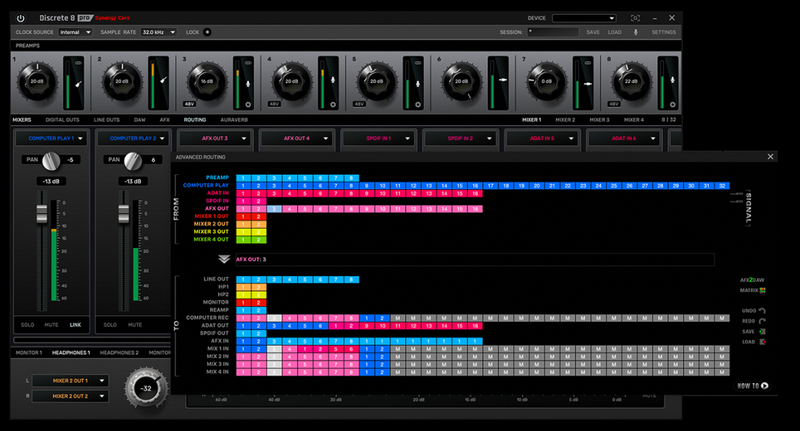The width and height of the screenshot is (800, 431).
Task: Click line input icon on preamp 6
Action: (x=503, y=80)
